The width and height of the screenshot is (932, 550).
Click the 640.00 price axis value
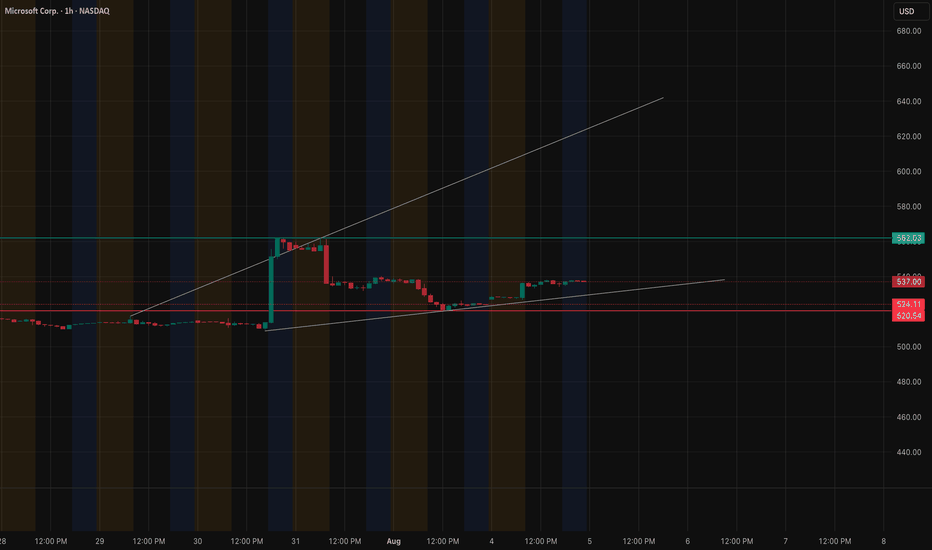909,101
